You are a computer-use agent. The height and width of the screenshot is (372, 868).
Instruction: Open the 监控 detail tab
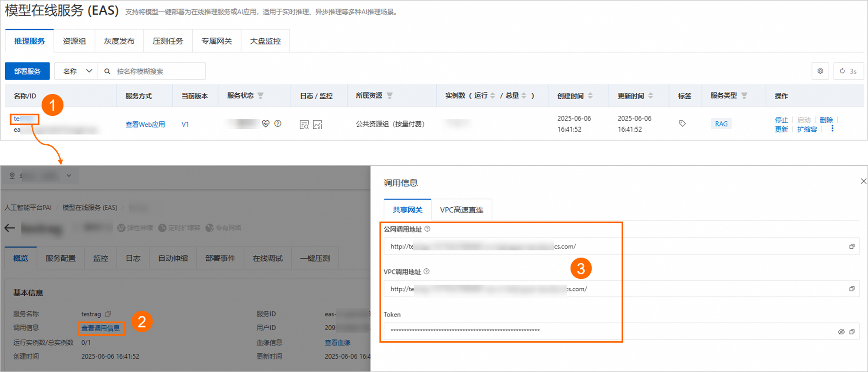[x=101, y=258]
